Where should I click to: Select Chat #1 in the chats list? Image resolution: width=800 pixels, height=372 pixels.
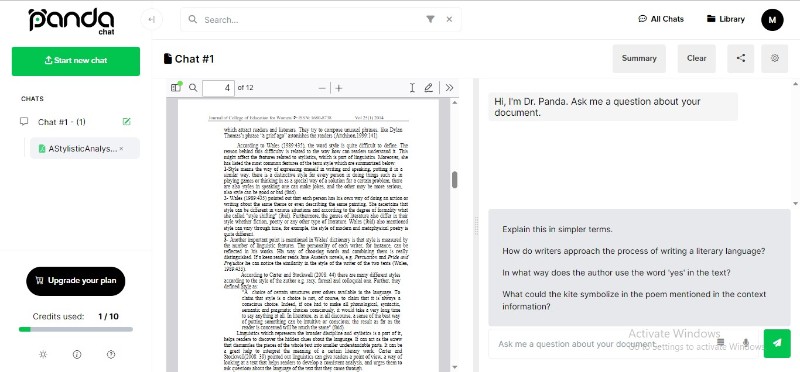pos(61,122)
